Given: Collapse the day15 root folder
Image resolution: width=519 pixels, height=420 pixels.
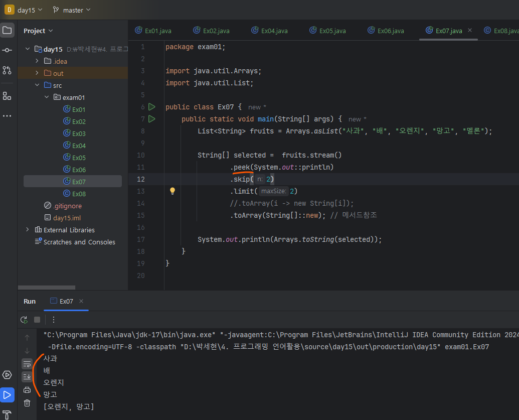Looking at the screenshot, I should click(x=28, y=49).
